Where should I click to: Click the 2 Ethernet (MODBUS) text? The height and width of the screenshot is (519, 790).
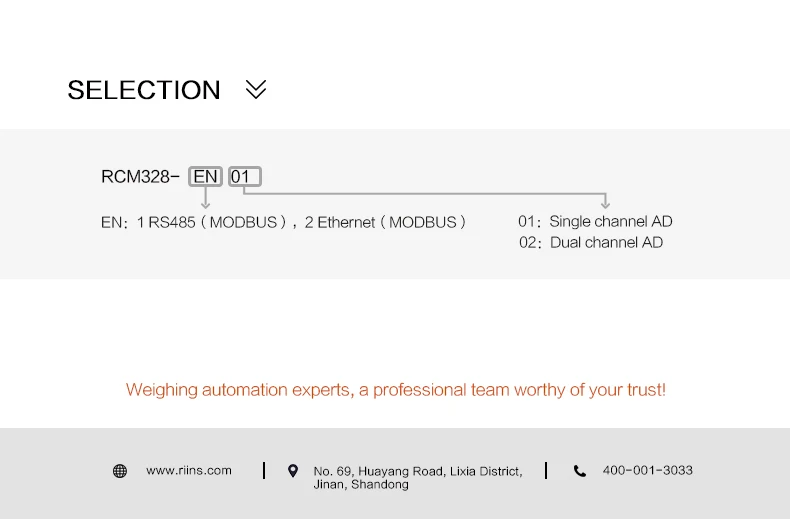[385, 222]
